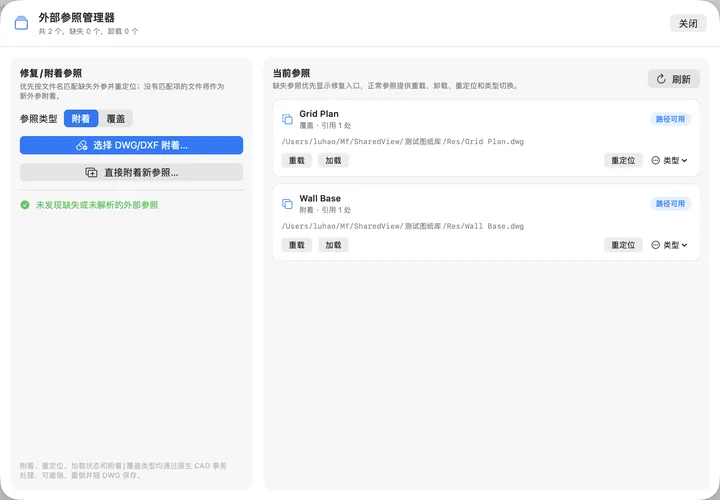Screen dimensions: 720x500
Task: Click ellipsis circle icon in Wall Base row
Action: [x=656, y=245]
